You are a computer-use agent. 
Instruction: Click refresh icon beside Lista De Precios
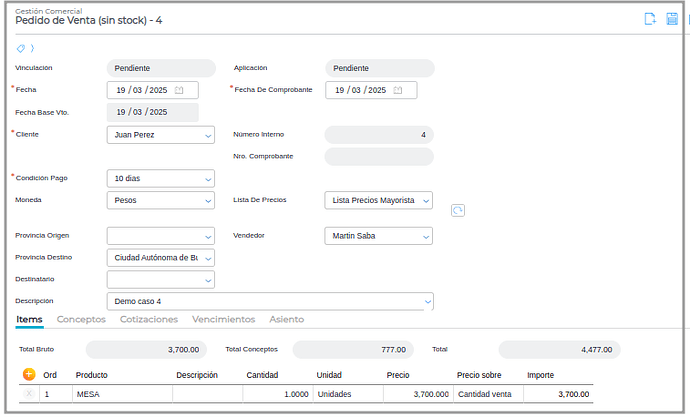pyautogui.click(x=458, y=210)
